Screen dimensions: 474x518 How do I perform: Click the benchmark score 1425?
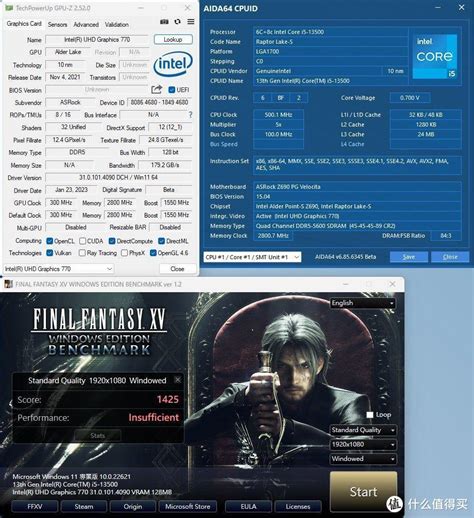coord(168,399)
